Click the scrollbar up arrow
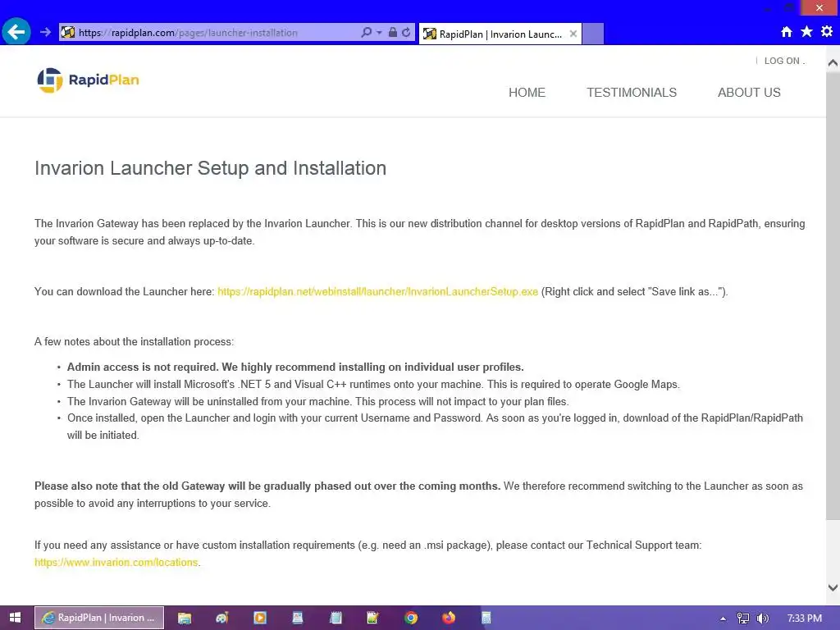The width and height of the screenshot is (840, 630). click(x=833, y=62)
